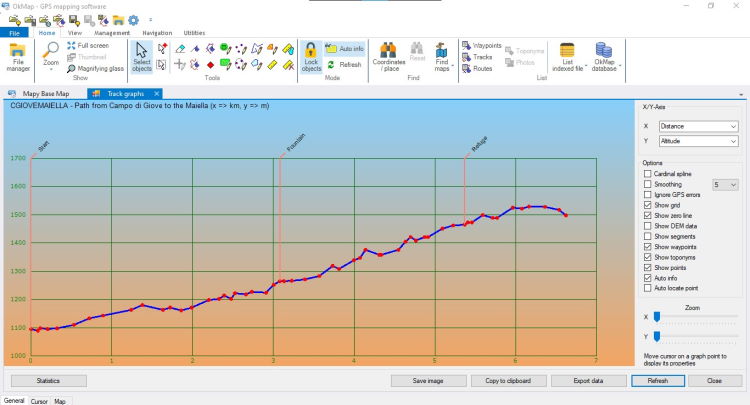
Task: Enable the Cardinal spline checkbox
Action: click(648, 174)
